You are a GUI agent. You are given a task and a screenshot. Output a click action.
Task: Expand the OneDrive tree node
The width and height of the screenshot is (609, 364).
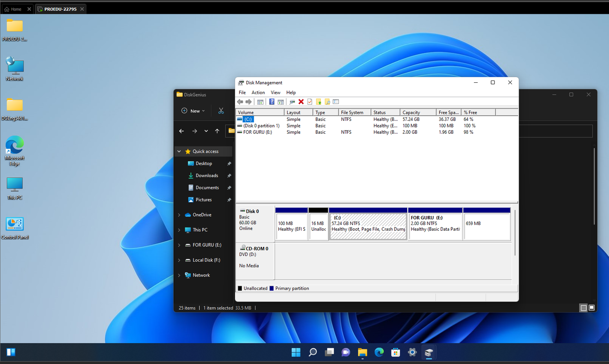coord(179,215)
